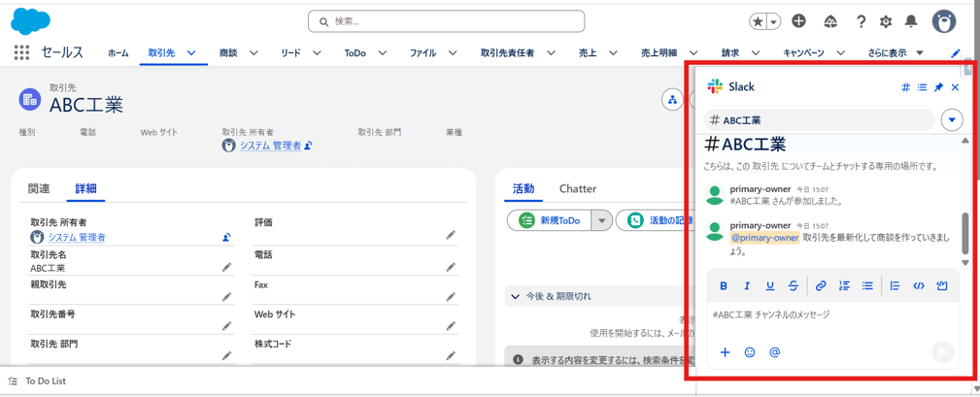
Task: Go to ホーム tab
Action: tap(118, 53)
